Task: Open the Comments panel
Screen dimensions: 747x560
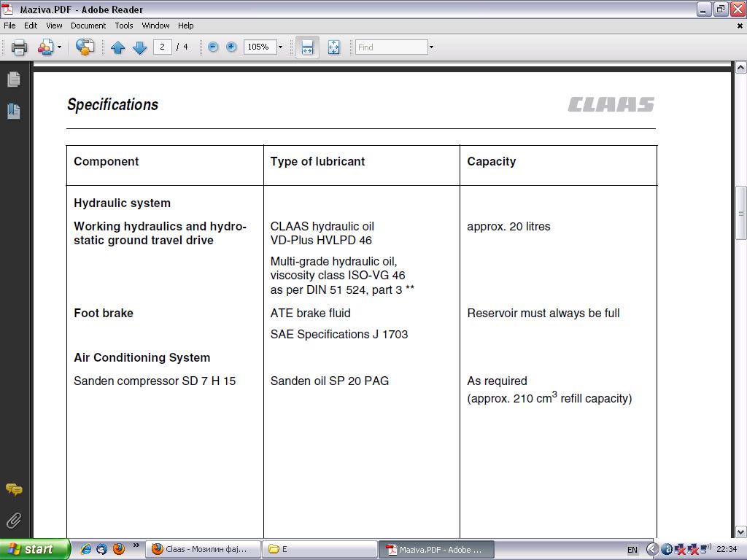Action: 14,489
